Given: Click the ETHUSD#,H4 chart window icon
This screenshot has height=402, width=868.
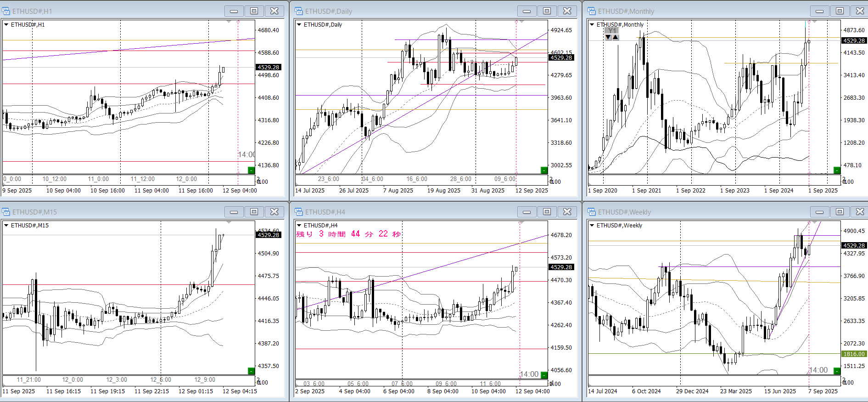Looking at the screenshot, I should (299, 212).
